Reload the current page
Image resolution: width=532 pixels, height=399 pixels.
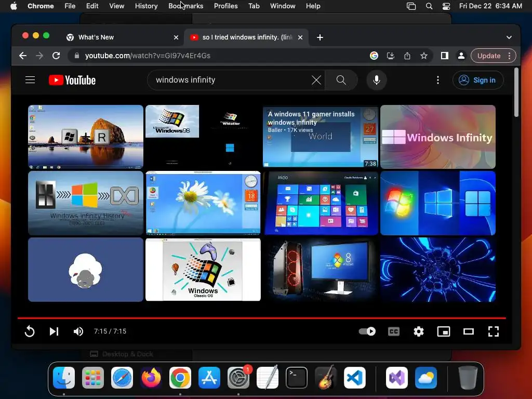click(x=56, y=56)
